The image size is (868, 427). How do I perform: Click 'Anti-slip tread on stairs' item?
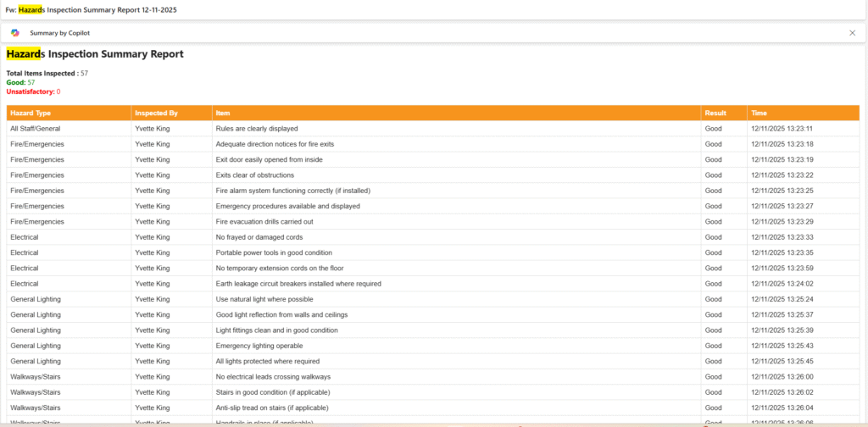coord(273,408)
